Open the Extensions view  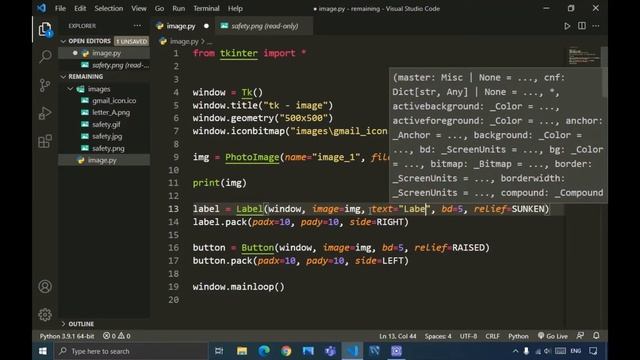click(x=45, y=141)
